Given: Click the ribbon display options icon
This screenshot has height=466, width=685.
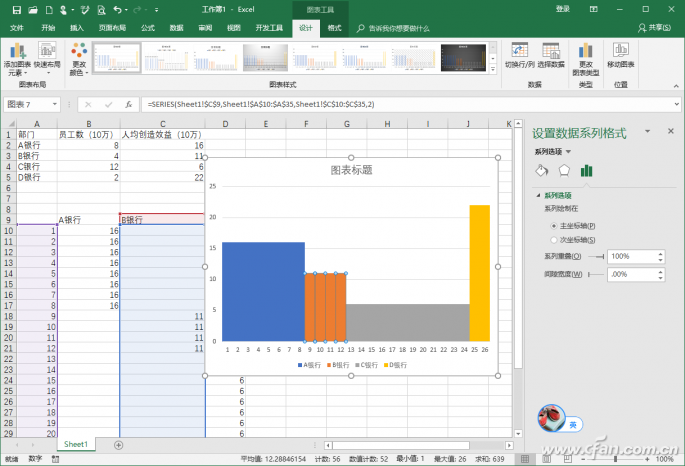Looking at the screenshot, I should click(593, 9).
